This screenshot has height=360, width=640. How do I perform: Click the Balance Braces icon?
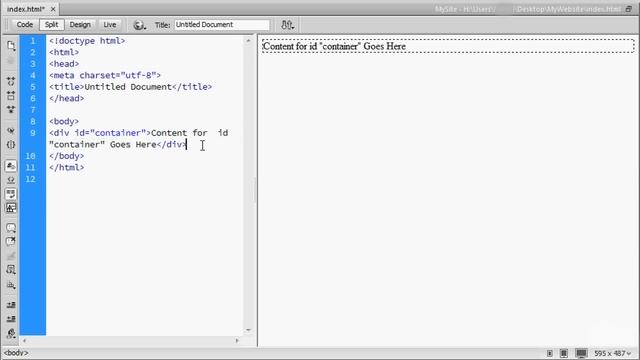coord(11,144)
